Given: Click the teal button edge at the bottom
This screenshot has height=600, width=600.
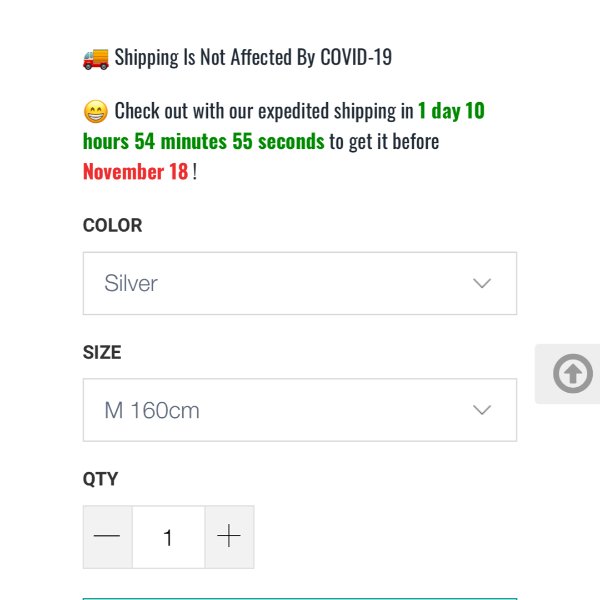Looking at the screenshot, I should (300, 598).
